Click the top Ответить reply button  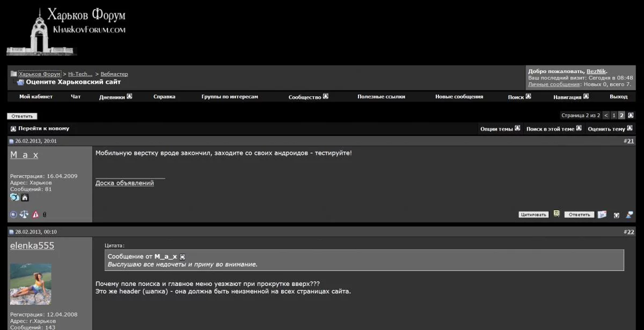[x=22, y=116]
